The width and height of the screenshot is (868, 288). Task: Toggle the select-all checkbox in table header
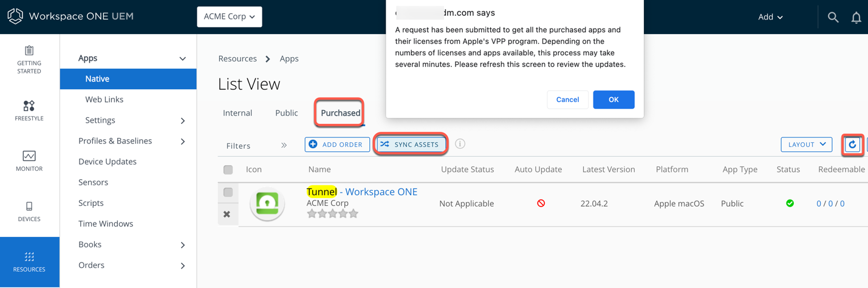click(x=228, y=170)
